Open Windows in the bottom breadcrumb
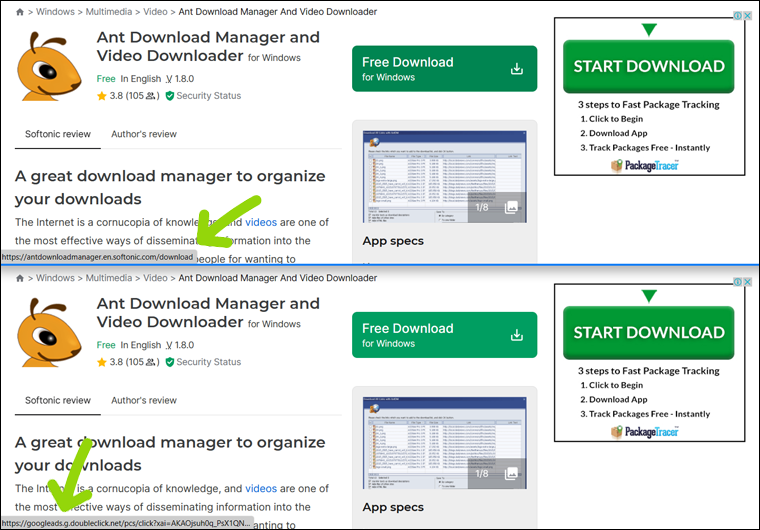The image size is (760, 530). click(x=55, y=278)
